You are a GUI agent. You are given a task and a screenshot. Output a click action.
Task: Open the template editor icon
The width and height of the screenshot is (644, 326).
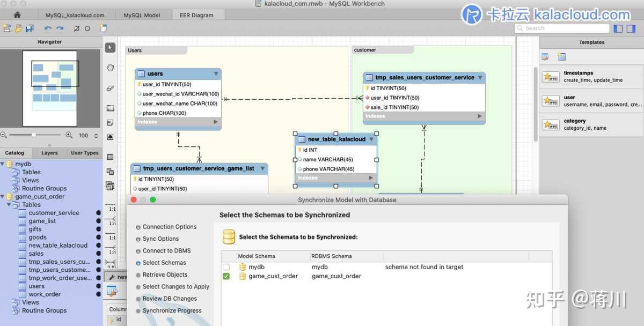pos(545,57)
